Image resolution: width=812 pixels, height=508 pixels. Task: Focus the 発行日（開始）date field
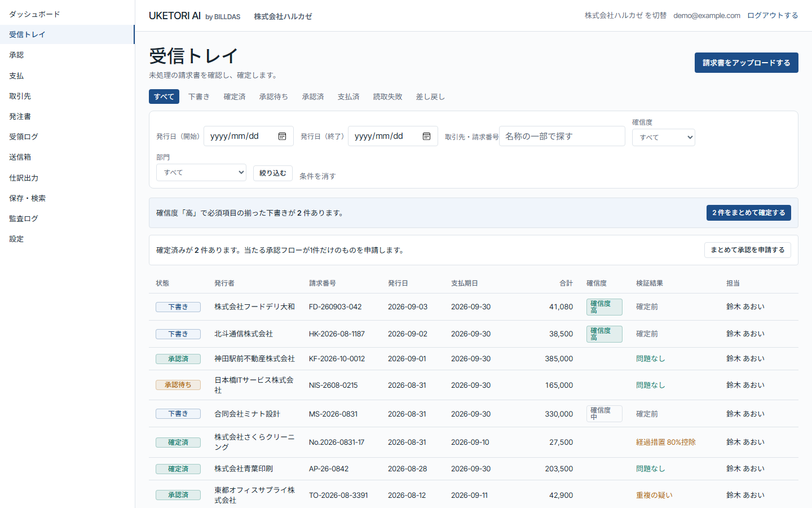pyautogui.click(x=248, y=136)
